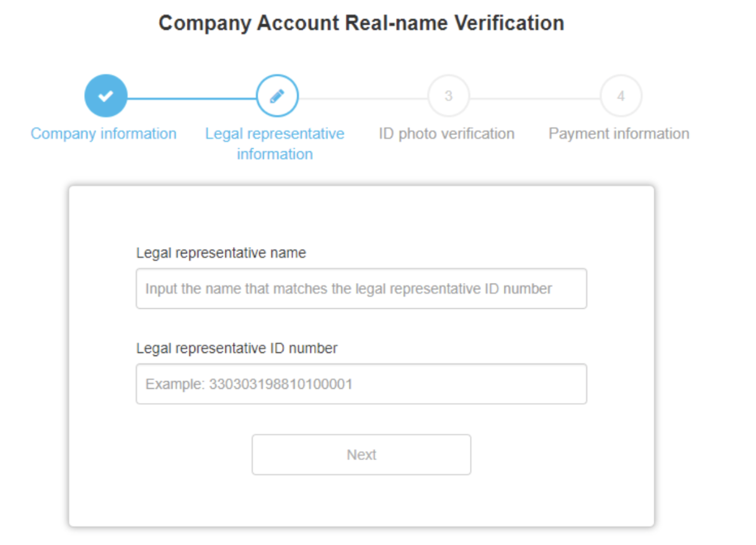Click the "Legal representative name" field label
The image size is (756, 545).
pyautogui.click(x=221, y=253)
